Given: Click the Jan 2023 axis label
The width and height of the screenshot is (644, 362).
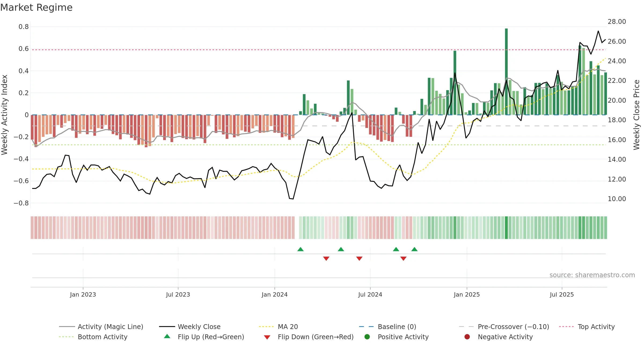Looking at the screenshot, I should (x=83, y=294).
